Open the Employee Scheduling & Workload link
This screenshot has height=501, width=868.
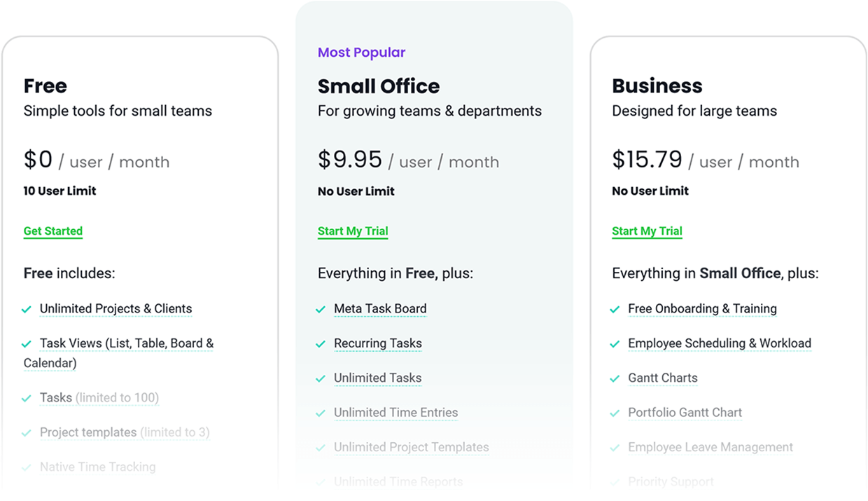(720, 343)
